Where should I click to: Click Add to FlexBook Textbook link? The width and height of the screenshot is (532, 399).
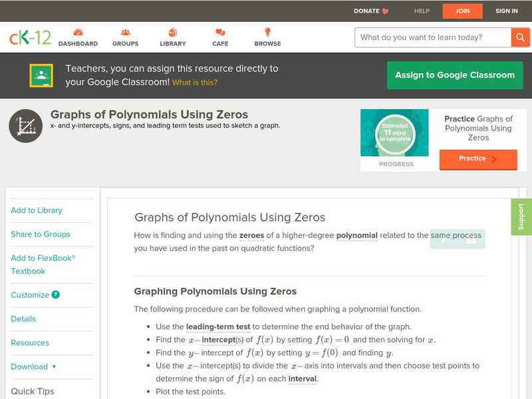tap(43, 264)
